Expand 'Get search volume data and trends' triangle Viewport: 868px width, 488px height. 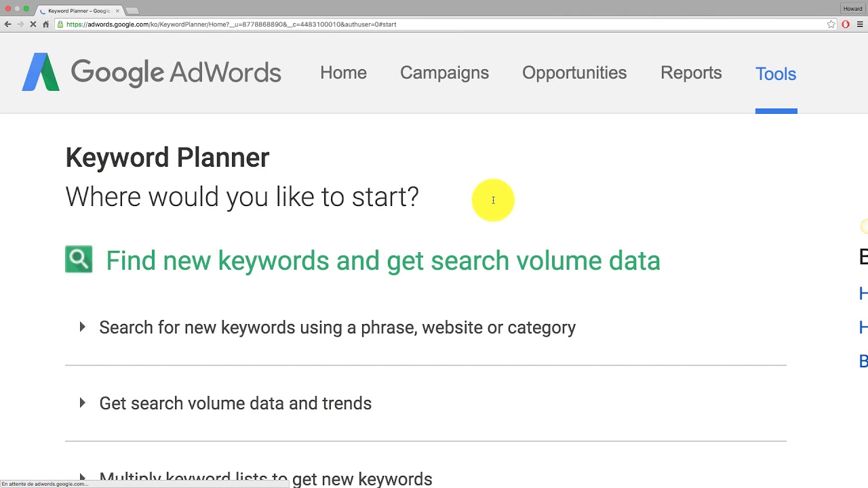(82, 403)
